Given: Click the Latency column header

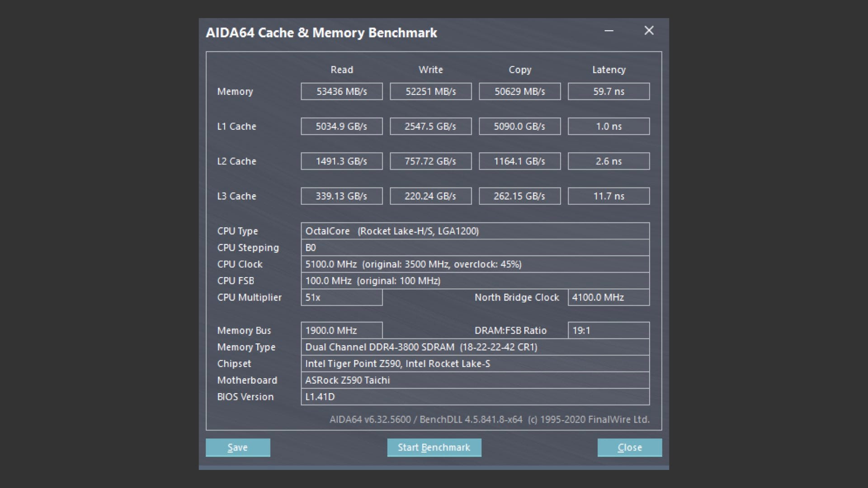Looking at the screenshot, I should coord(609,70).
